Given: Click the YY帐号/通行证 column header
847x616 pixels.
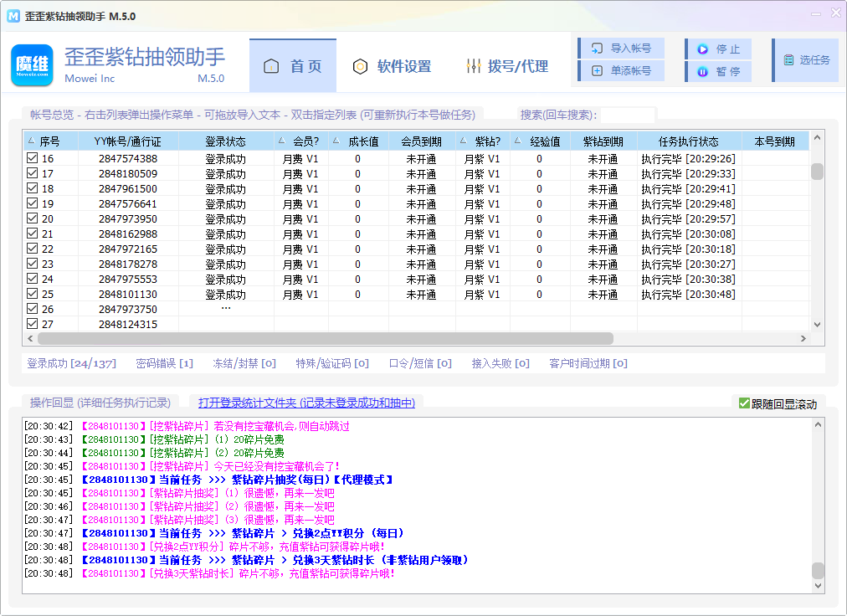Looking at the screenshot, I should [x=128, y=141].
